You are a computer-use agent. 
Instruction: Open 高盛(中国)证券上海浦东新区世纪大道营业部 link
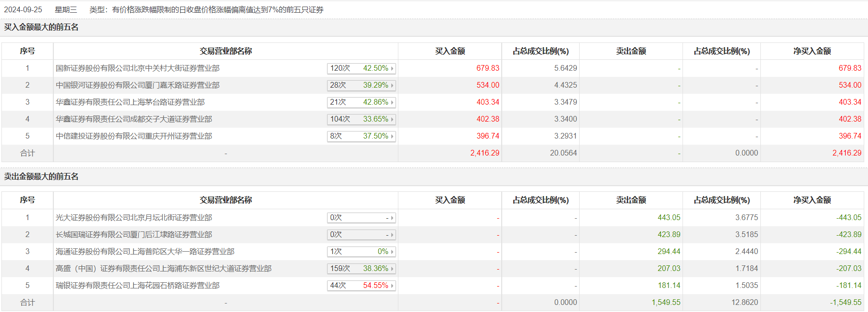[163, 269]
